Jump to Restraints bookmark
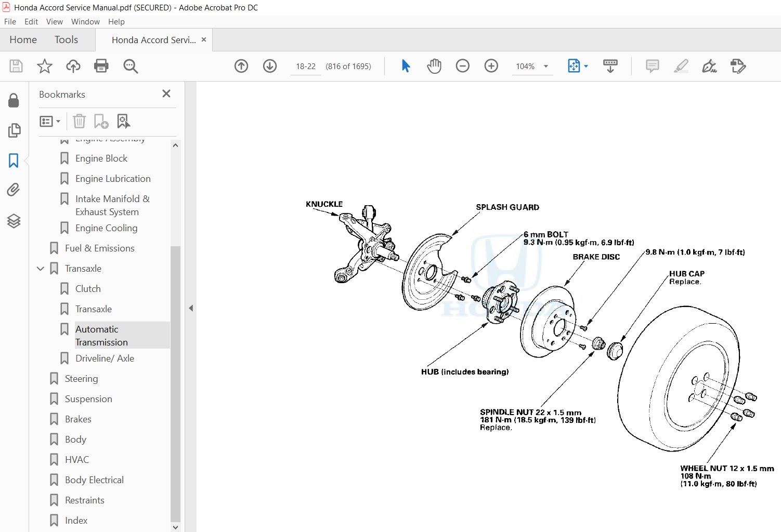 85,500
